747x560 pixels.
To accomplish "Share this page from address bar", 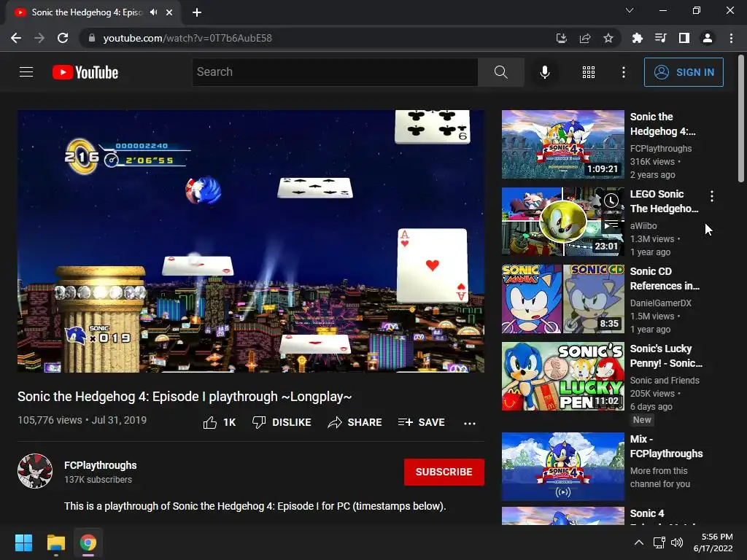I will pyautogui.click(x=584, y=38).
